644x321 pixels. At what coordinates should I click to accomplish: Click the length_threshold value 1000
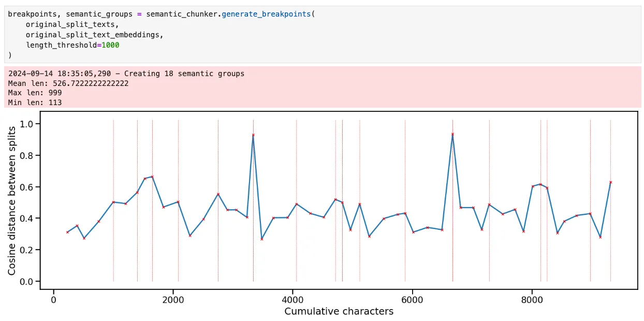point(110,45)
